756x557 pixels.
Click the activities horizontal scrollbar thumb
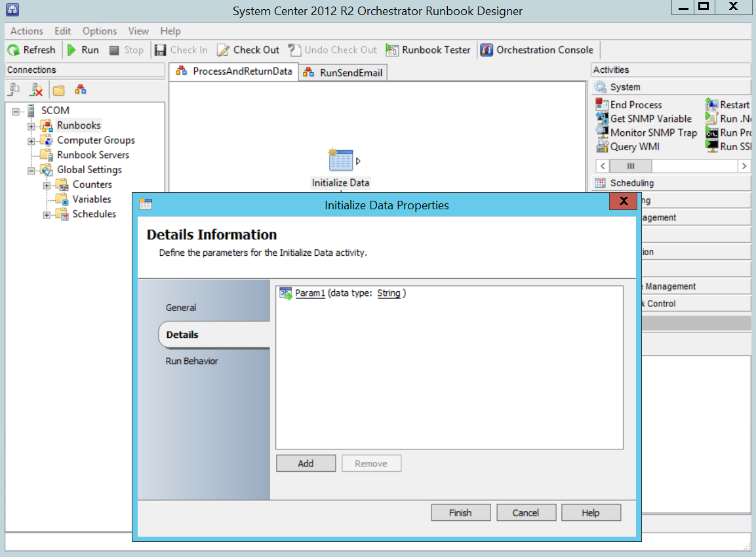(x=631, y=167)
